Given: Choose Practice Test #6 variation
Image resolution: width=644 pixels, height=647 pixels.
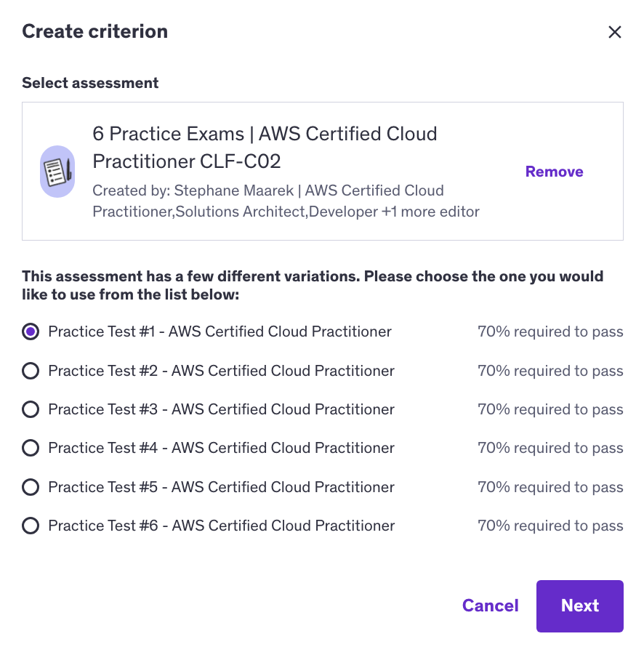Looking at the screenshot, I should point(31,526).
